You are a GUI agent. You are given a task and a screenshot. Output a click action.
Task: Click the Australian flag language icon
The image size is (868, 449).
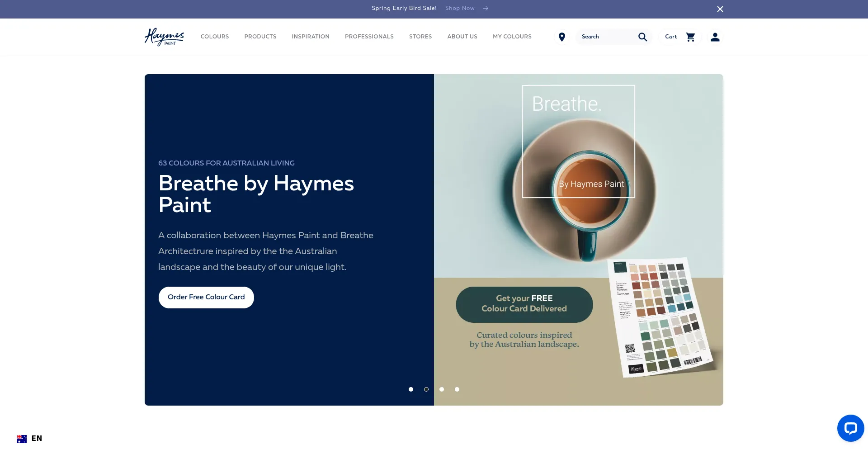[22, 439]
